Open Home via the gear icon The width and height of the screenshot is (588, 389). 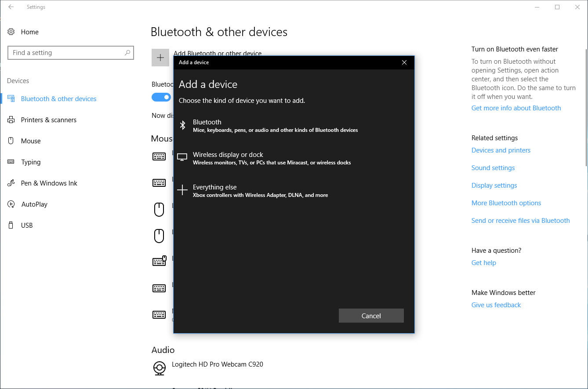click(x=11, y=32)
